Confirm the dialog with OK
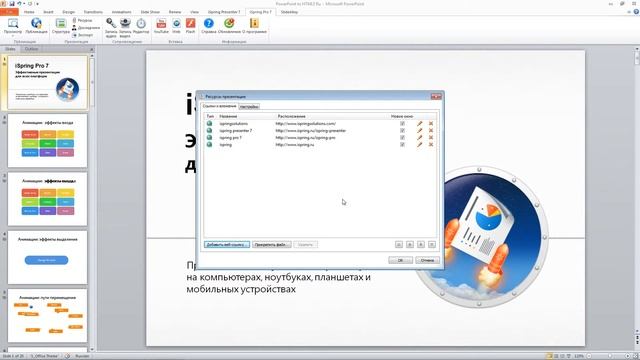640x360 pixels. pos(400,260)
